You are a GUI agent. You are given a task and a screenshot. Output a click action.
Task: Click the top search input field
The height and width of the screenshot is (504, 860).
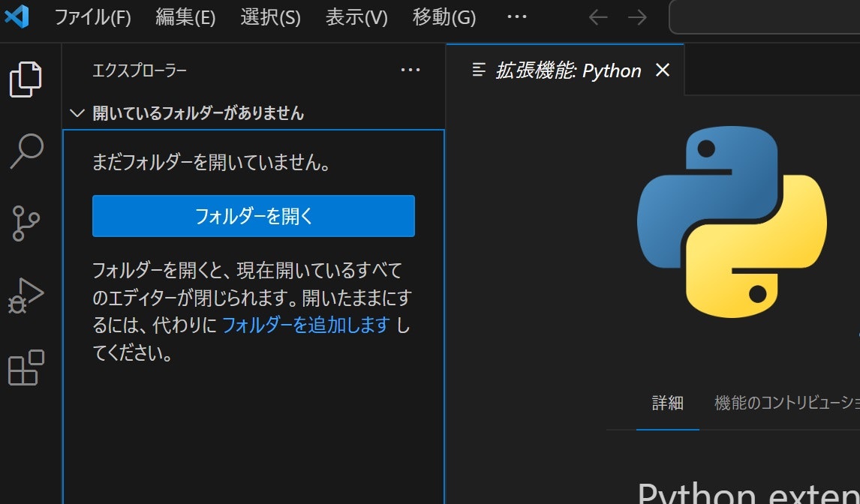[765, 16]
